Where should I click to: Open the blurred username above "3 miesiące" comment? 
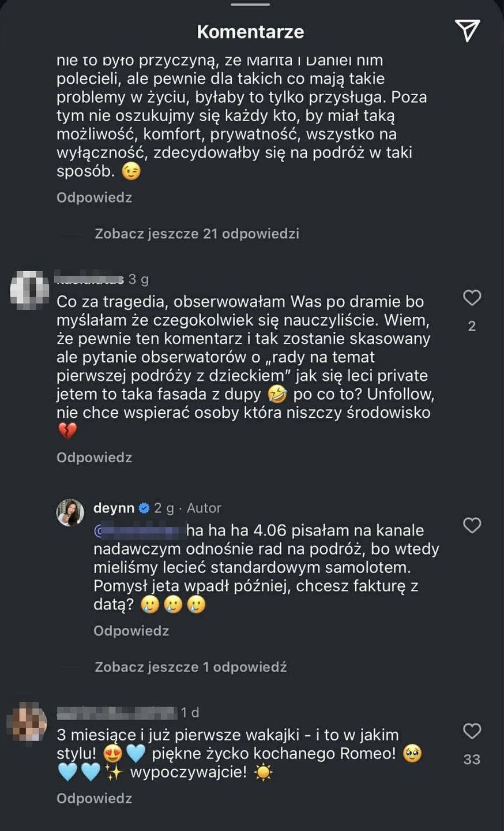(x=116, y=713)
